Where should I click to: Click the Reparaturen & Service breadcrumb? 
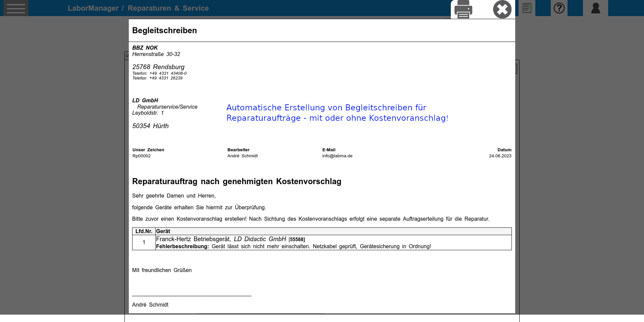(x=168, y=8)
